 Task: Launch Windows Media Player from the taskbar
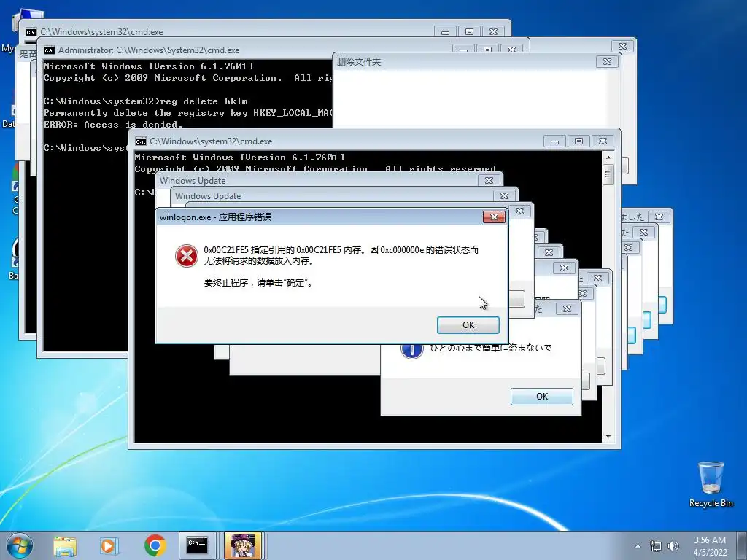(109, 545)
